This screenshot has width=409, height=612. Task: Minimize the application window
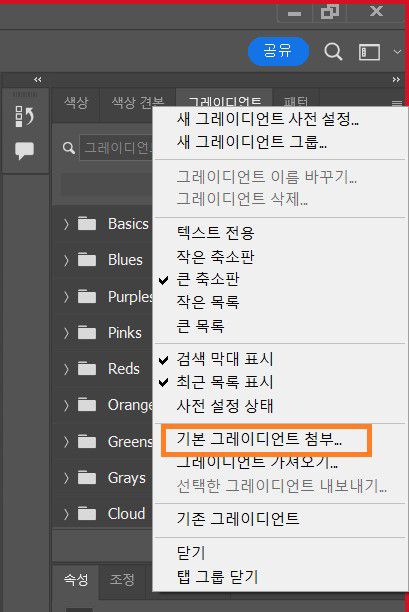point(295,13)
